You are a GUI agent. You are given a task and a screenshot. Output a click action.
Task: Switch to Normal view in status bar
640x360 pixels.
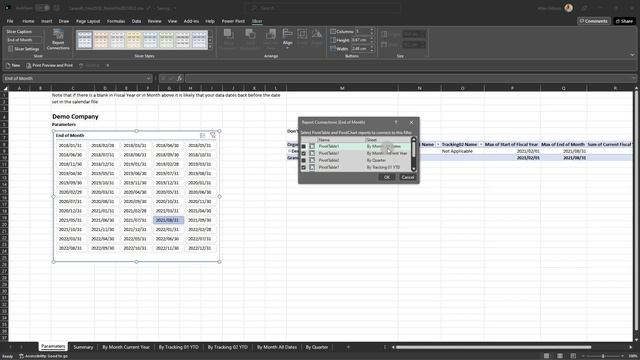(x=547, y=356)
